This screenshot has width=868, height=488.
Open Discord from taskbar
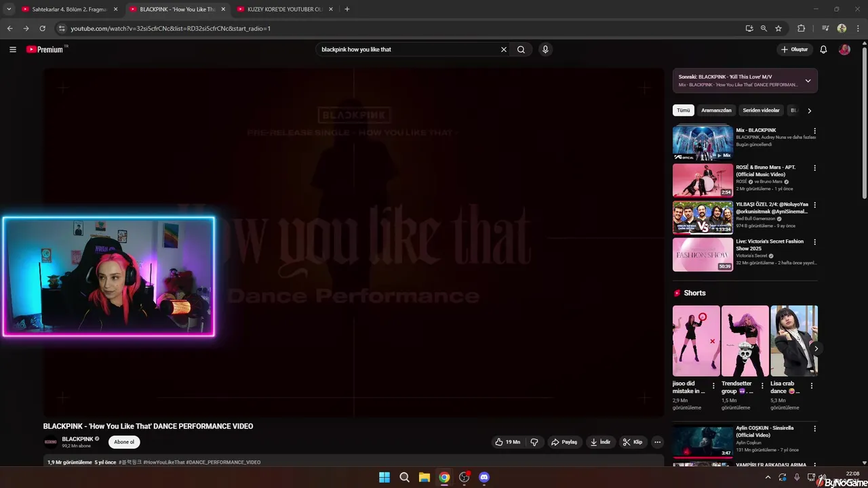[x=484, y=477]
